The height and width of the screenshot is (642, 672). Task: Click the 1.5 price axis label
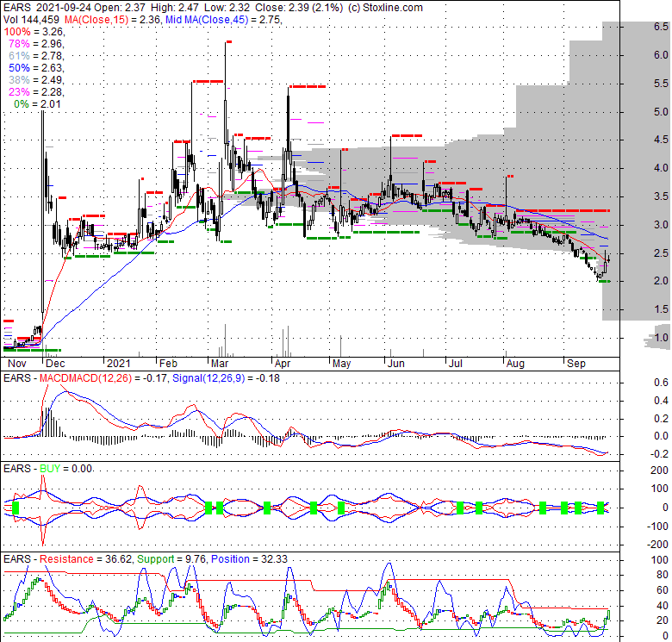coord(661,309)
